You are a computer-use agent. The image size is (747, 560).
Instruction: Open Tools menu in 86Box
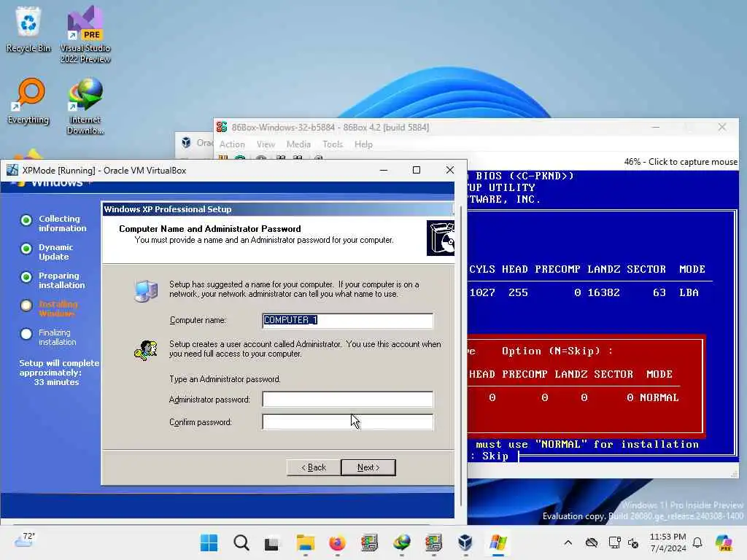[x=333, y=144]
